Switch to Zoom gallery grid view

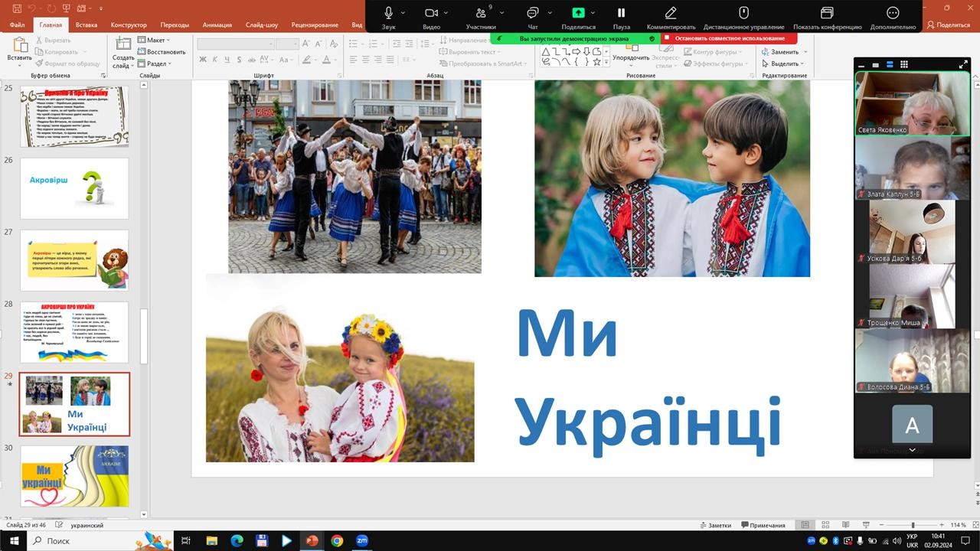click(904, 64)
